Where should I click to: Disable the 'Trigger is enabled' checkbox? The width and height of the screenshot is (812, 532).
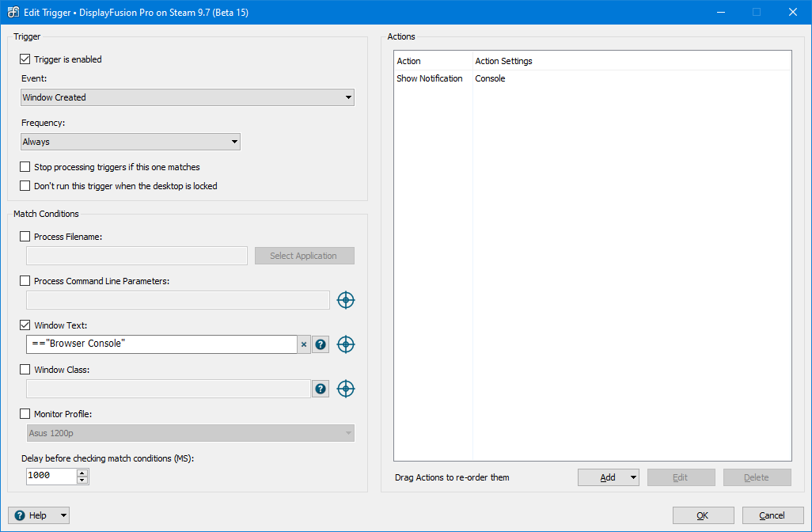pyautogui.click(x=25, y=59)
